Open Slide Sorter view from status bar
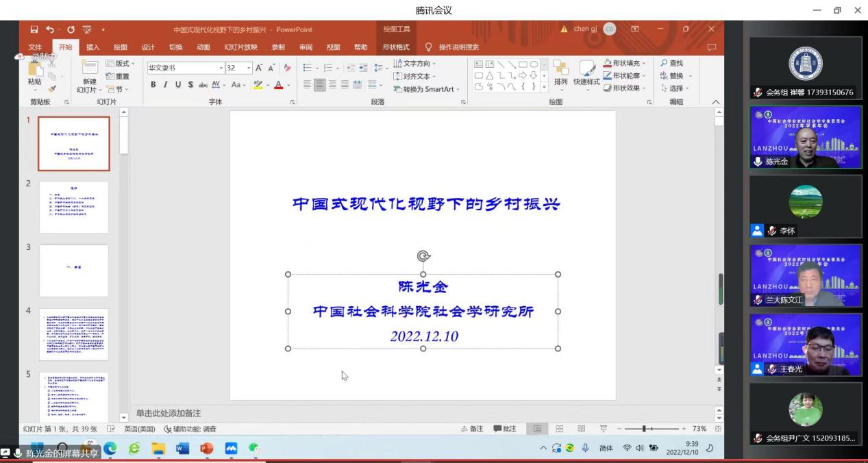Screen dimensions: 868x463 559,429
